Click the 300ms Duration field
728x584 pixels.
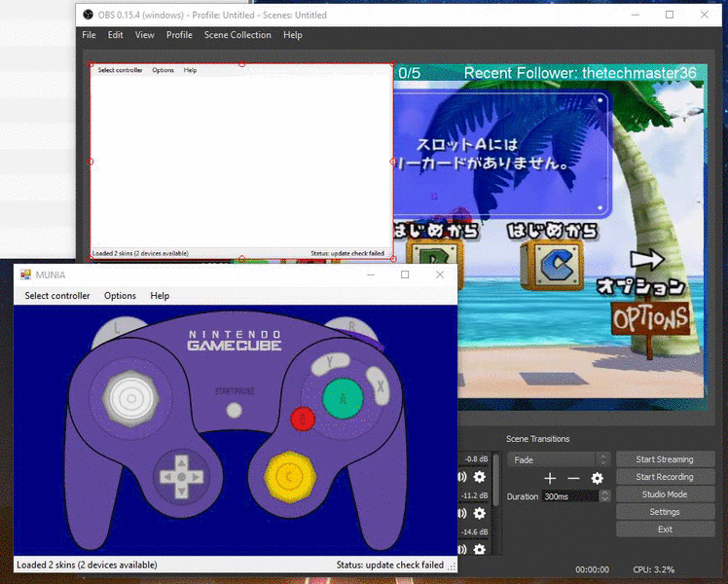click(570, 496)
